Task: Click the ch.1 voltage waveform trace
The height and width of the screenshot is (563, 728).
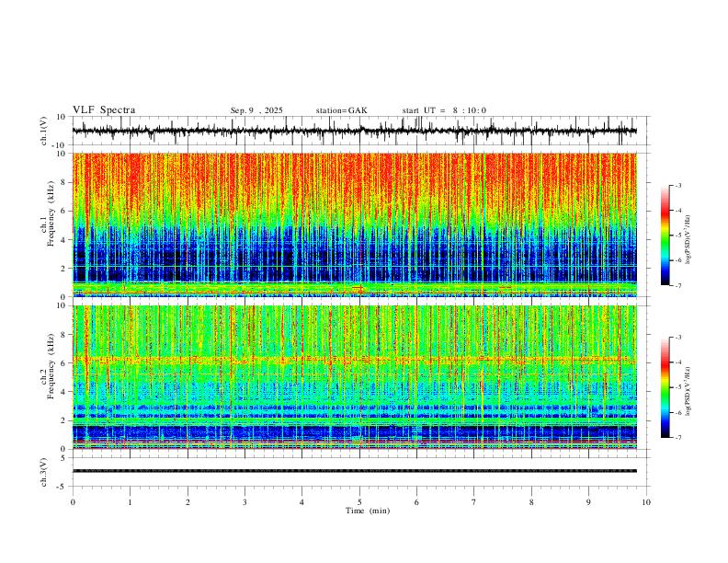Action: click(x=355, y=131)
